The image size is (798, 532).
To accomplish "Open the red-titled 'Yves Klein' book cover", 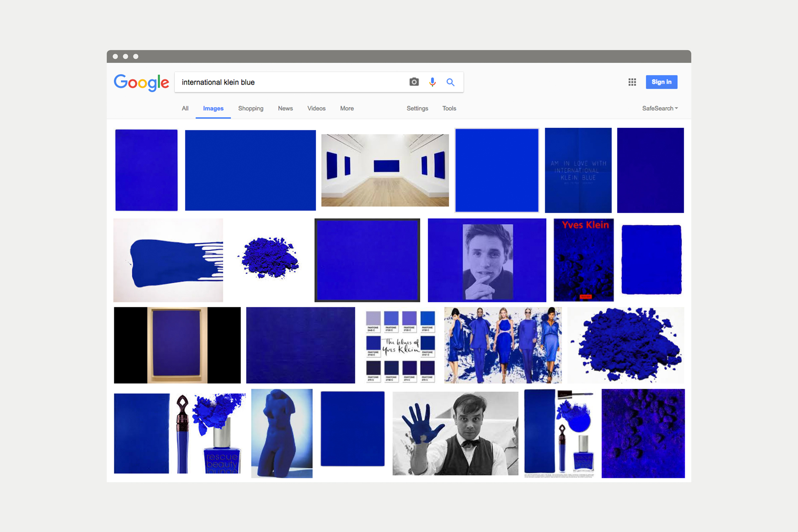I will tap(584, 260).
